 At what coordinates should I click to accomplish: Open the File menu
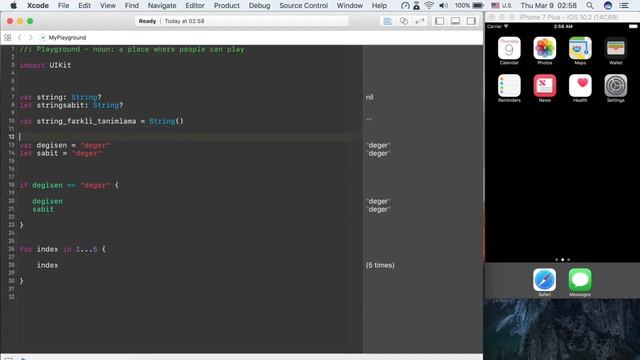tap(63, 5)
